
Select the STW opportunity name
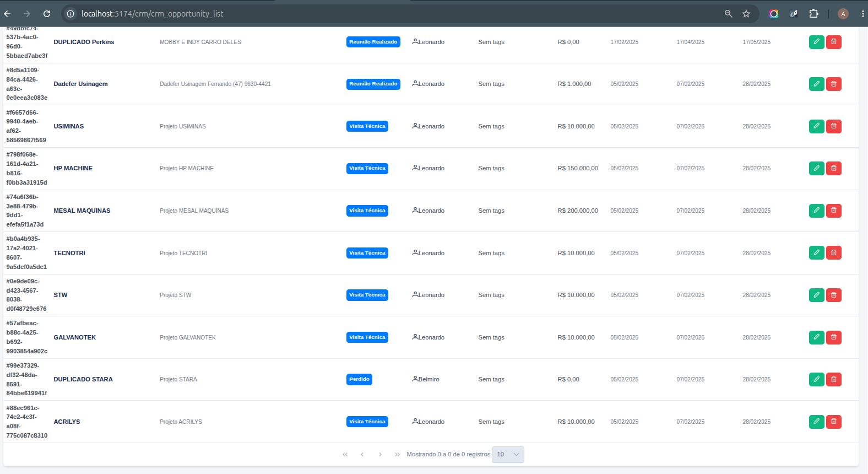click(61, 295)
